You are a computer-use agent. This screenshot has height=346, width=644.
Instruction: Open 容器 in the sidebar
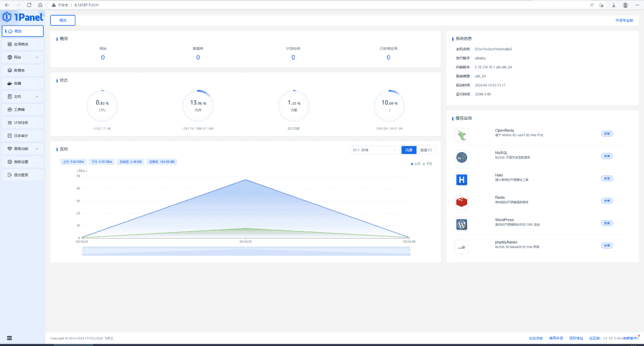click(x=23, y=84)
